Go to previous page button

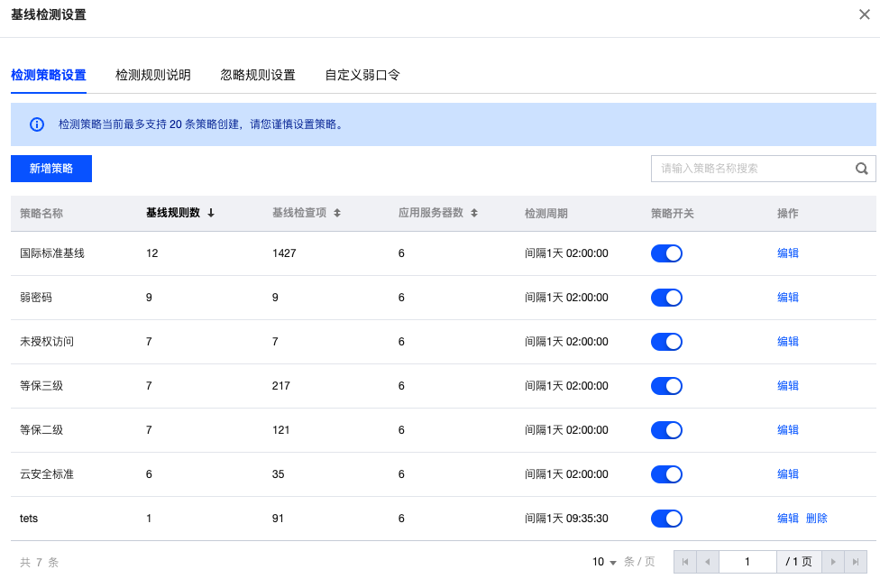708,562
